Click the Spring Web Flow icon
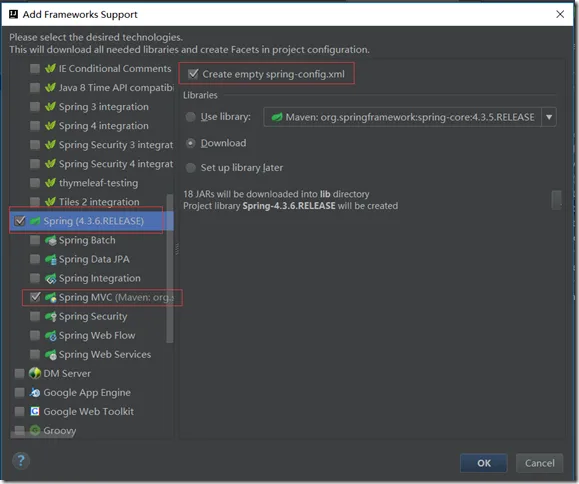Image resolution: width=579 pixels, height=484 pixels. (x=51, y=336)
